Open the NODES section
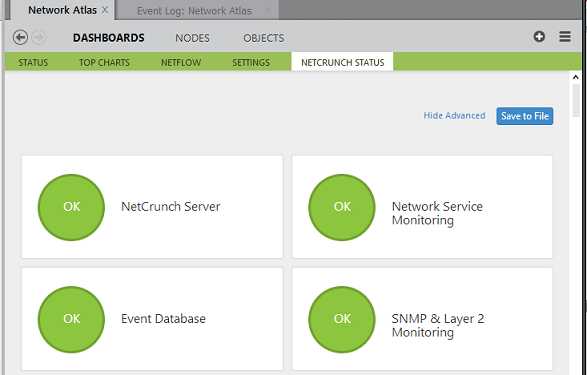Image resolution: width=587 pixels, height=375 pixels. click(x=192, y=38)
